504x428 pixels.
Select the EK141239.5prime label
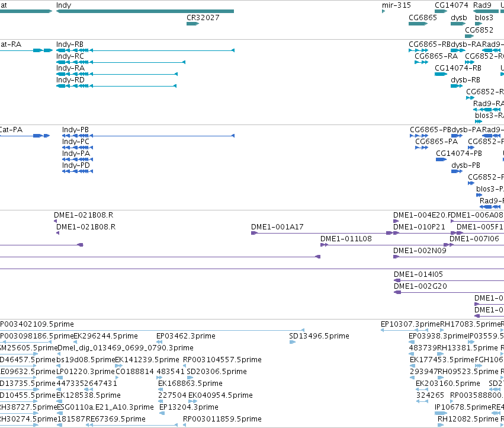[147, 360]
